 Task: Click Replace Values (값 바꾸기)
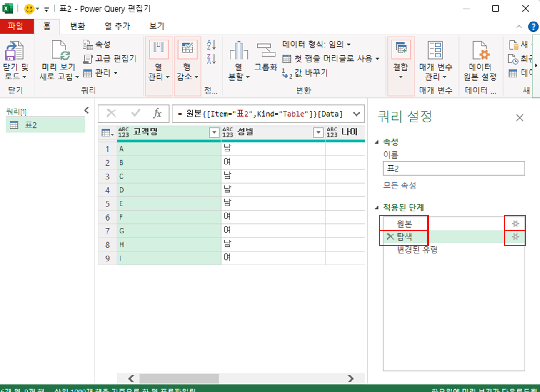point(305,73)
